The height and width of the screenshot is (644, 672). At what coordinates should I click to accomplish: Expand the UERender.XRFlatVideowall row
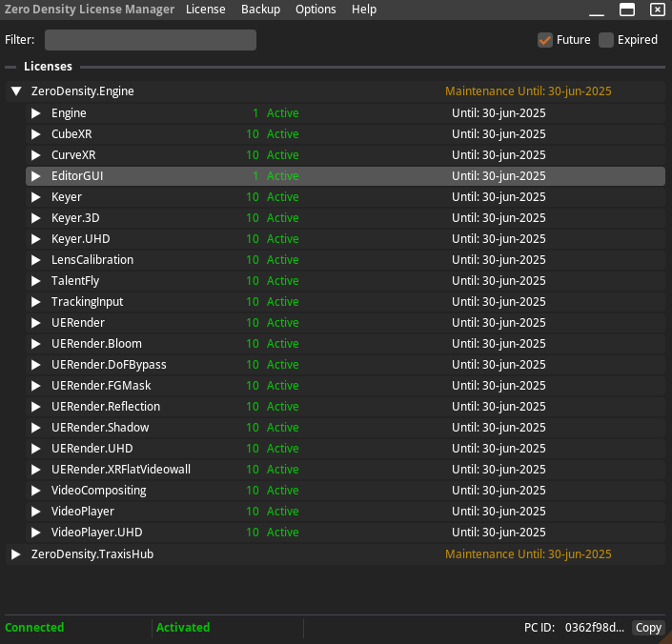36,470
